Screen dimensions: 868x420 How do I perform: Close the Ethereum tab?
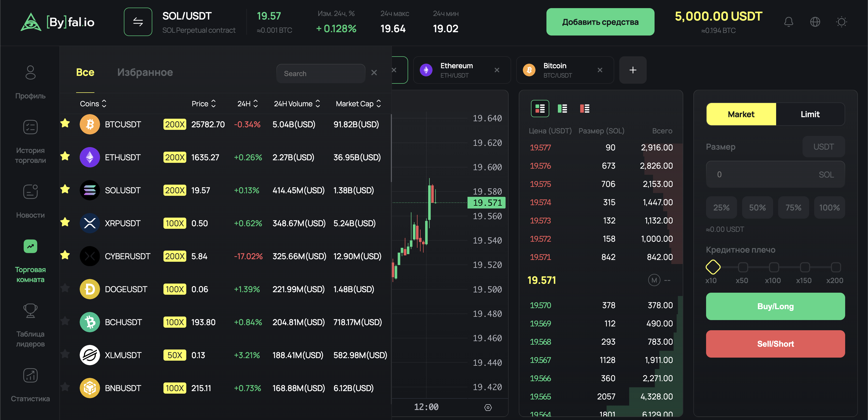pyautogui.click(x=497, y=70)
